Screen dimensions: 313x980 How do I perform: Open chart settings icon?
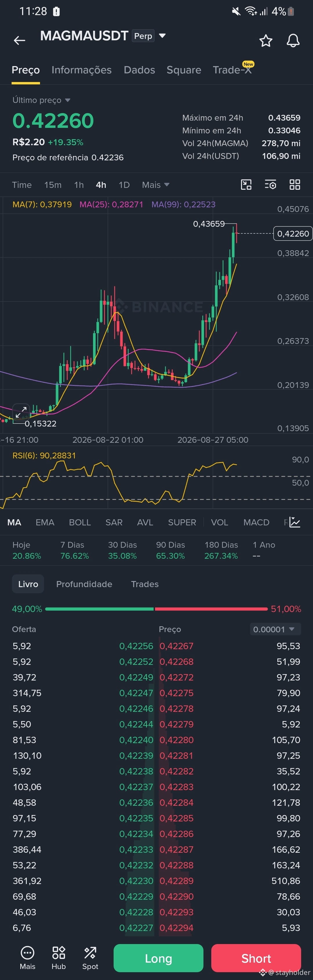(x=270, y=184)
